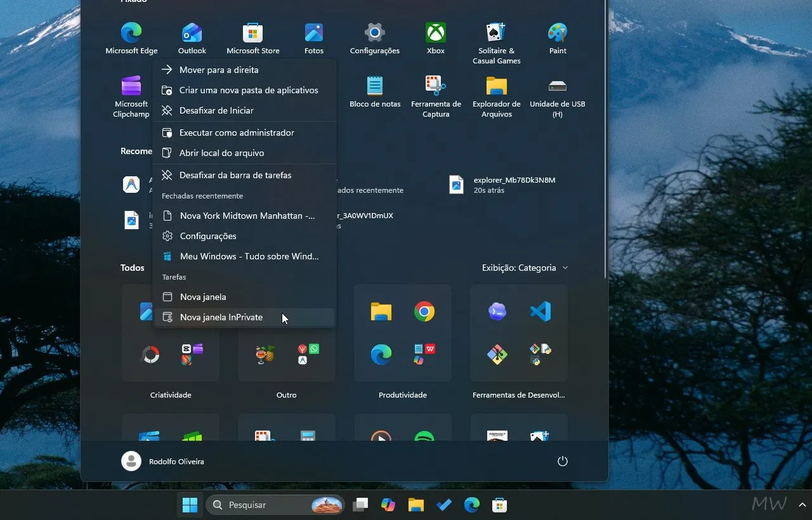Open Task View on the taskbar
Screen dimensions: 812x520
tap(360, 505)
